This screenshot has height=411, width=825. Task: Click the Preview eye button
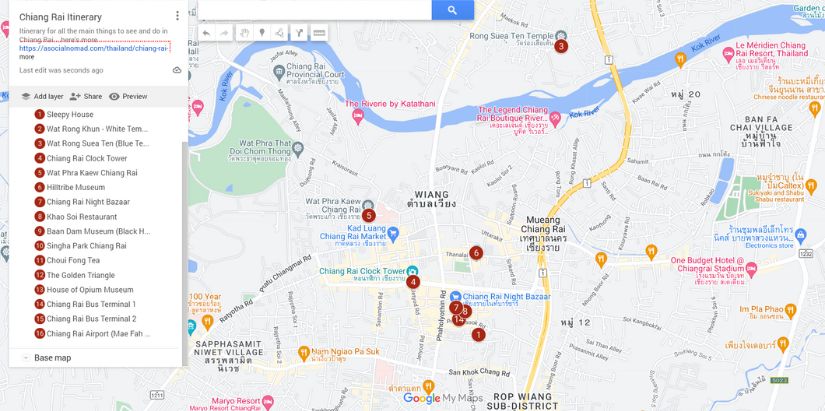[x=128, y=96]
